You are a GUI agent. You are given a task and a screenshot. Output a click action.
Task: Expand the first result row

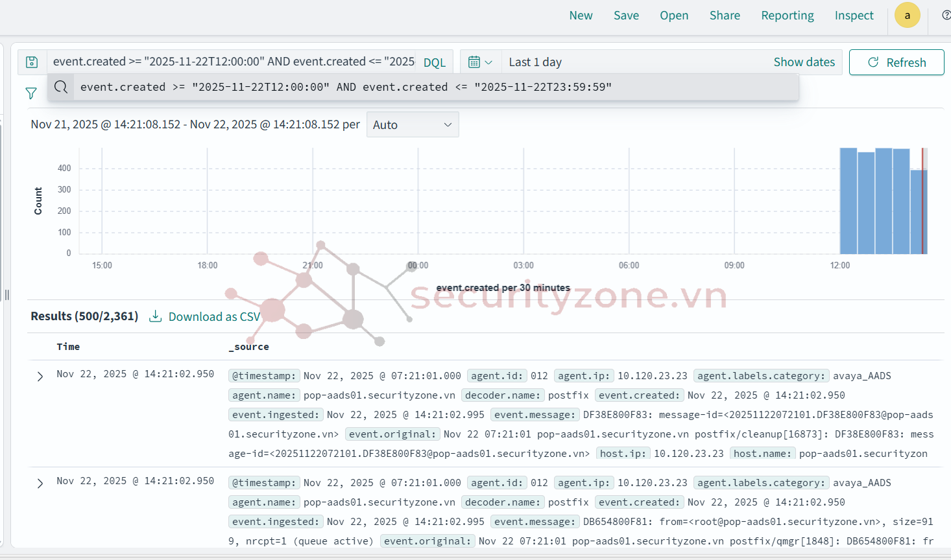pyautogui.click(x=40, y=377)
